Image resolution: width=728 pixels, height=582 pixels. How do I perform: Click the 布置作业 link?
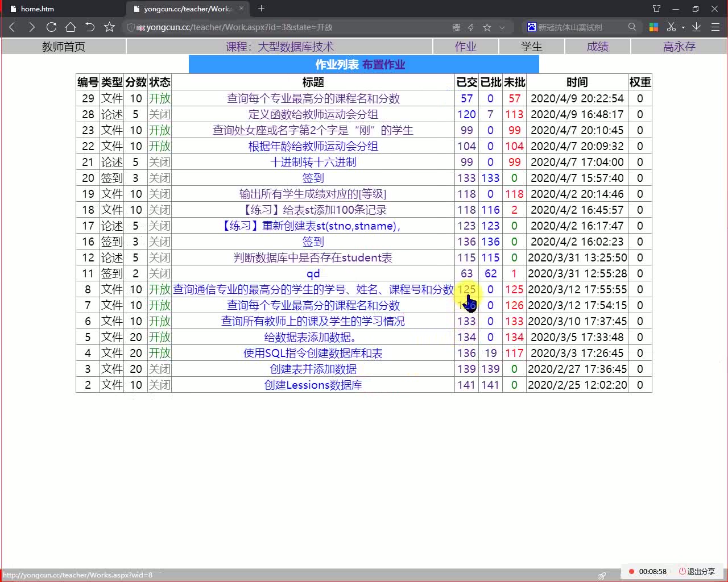pyautogui.click(x=384, y=65)
